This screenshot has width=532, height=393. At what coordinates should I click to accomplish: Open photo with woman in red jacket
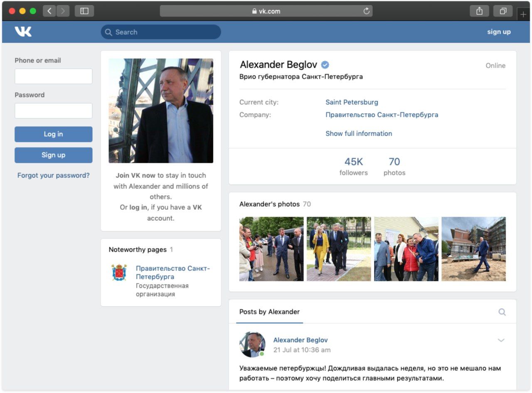click(x=406, y=249)
